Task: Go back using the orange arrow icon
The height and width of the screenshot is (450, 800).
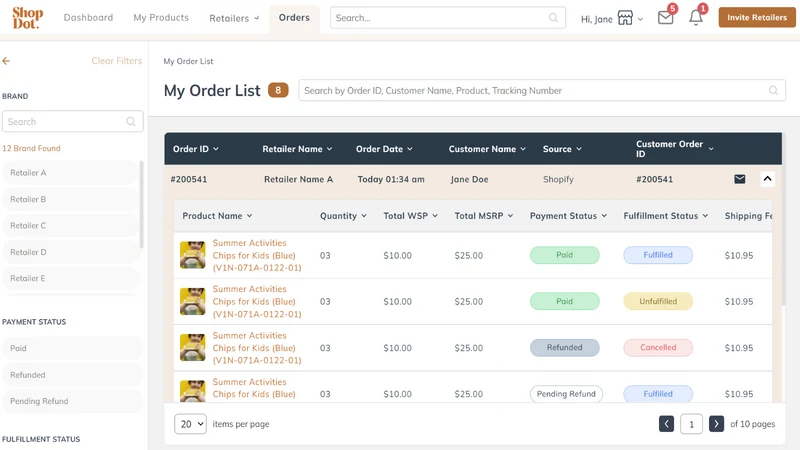Action: pos(6,61)
